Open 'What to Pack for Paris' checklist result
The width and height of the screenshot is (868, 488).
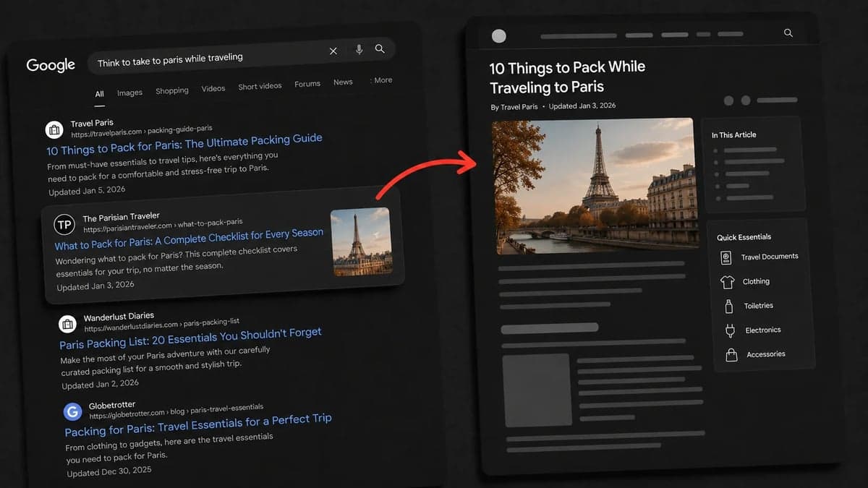tap(190, 239)
